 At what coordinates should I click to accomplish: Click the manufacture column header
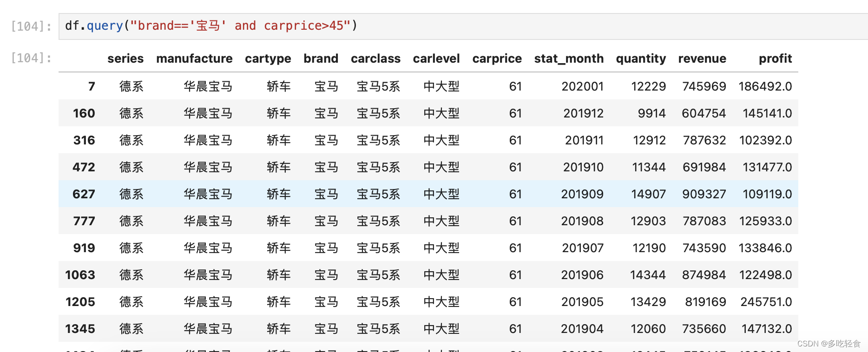click(194, 59)
